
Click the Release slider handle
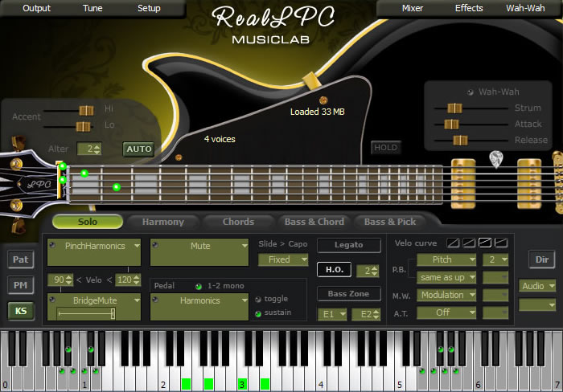coord(460,140)
